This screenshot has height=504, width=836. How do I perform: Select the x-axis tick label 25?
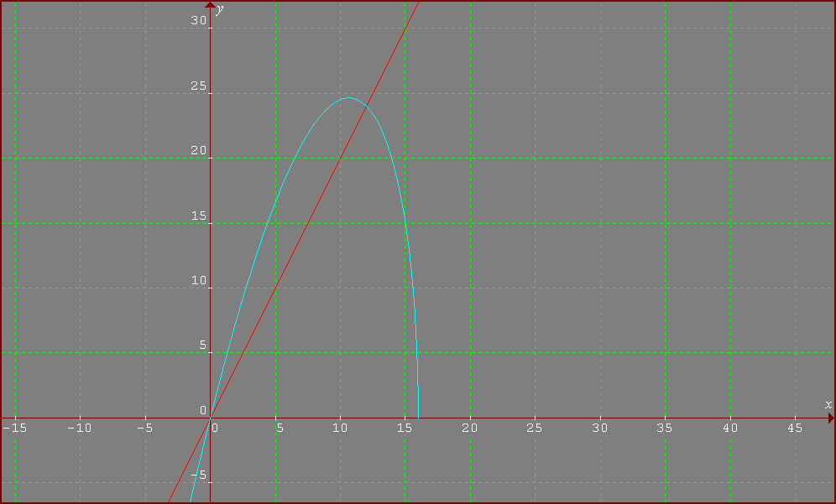535,429
